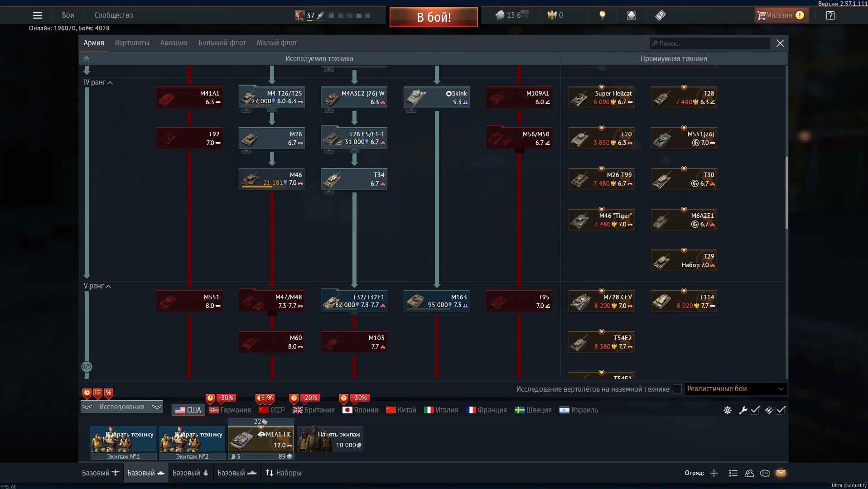The height and width of the screenshot is (489, 868).
Task: Choose a vehicle for Экипаж №2
Action: pos(192,439)
